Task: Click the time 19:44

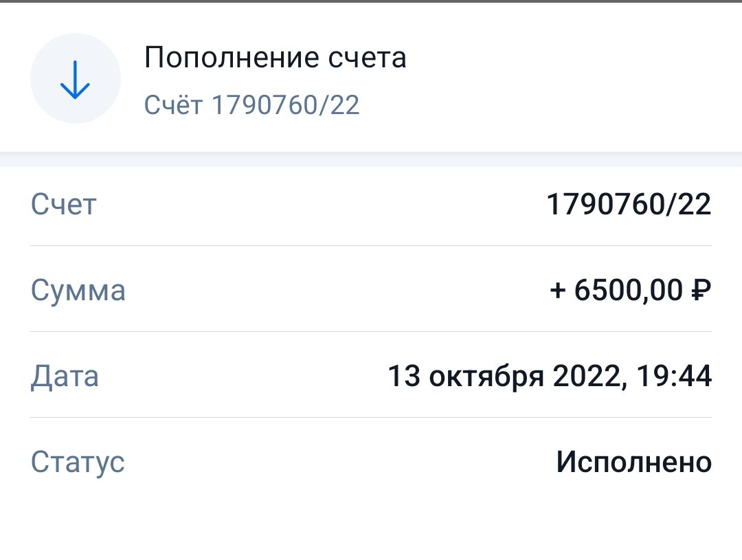Action: click(675, 377)
